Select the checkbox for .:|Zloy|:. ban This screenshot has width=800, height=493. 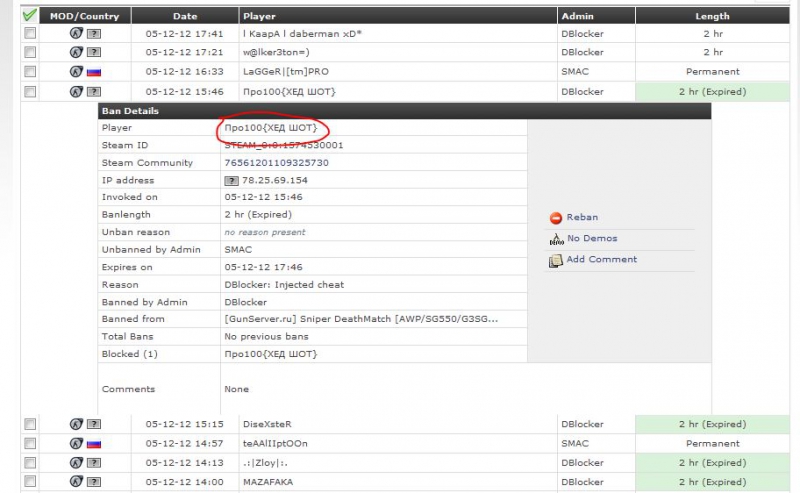pos(30,463)
